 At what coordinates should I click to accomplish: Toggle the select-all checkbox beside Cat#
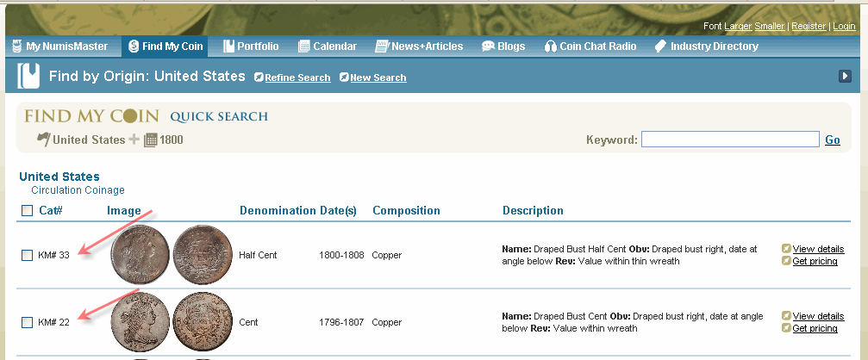point(27,211)
